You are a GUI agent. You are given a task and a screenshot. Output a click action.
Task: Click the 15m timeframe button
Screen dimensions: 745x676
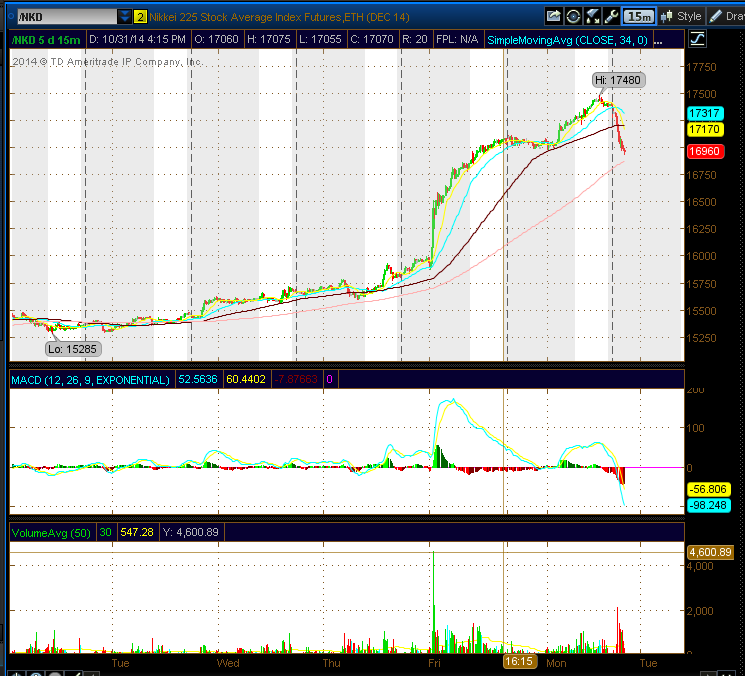coord(639,17)
